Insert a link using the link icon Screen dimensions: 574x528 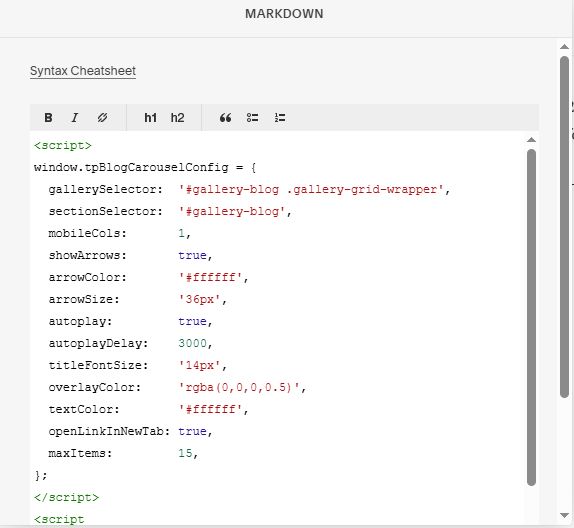(x=102, y=118)
